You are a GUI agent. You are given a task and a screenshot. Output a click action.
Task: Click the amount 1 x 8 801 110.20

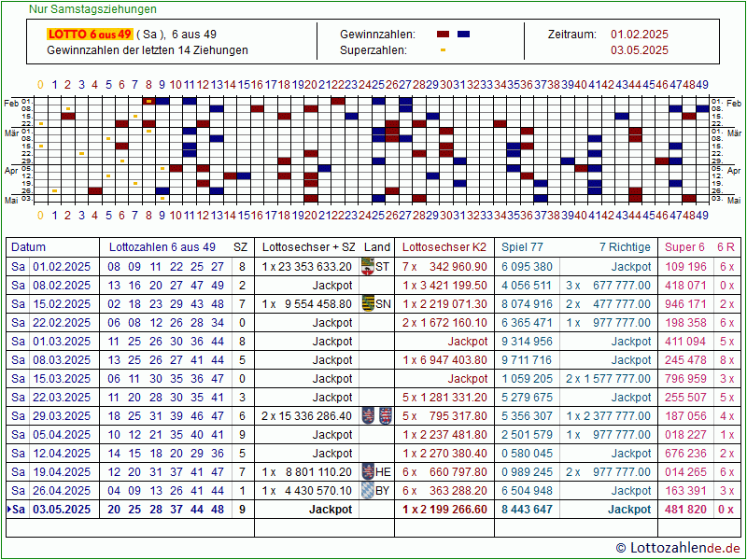[x=307, y=472]
